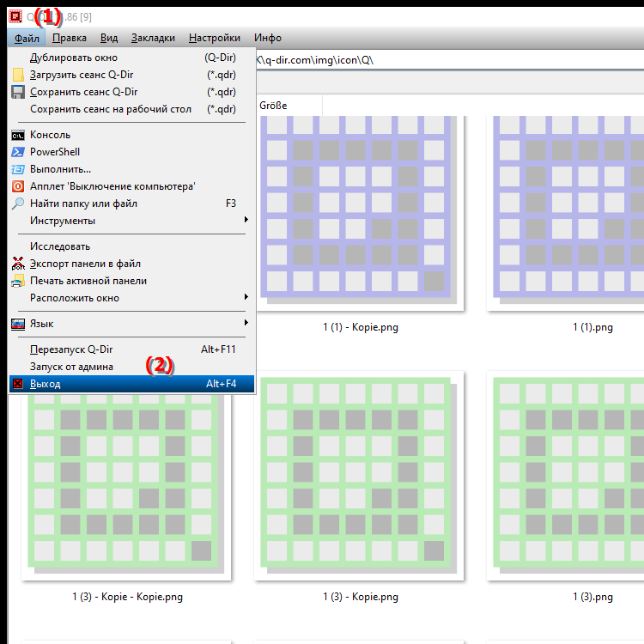Click file name 1 (3) - Kopie - Kopie.png
The width and height of the screenshot is (644, 644).
pyautogui.click(x=127, y=597)
